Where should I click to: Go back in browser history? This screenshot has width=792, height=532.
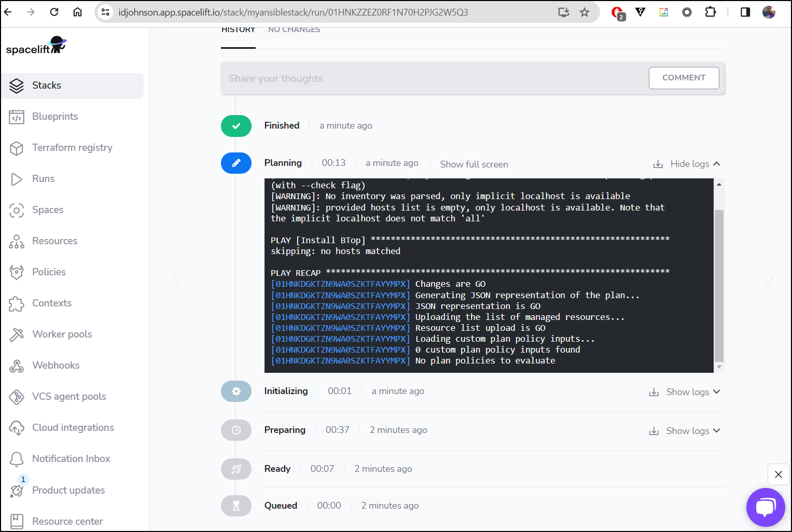tap(8, 12)
